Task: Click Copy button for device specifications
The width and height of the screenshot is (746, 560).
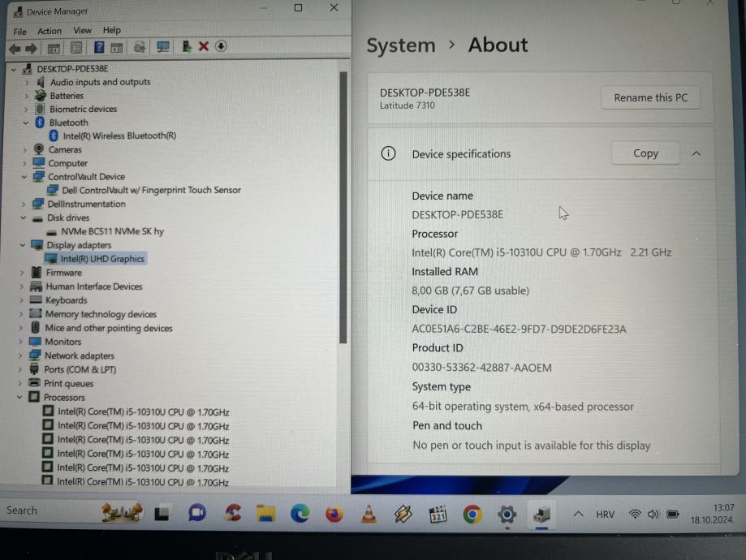Action: tap(645, 153)
